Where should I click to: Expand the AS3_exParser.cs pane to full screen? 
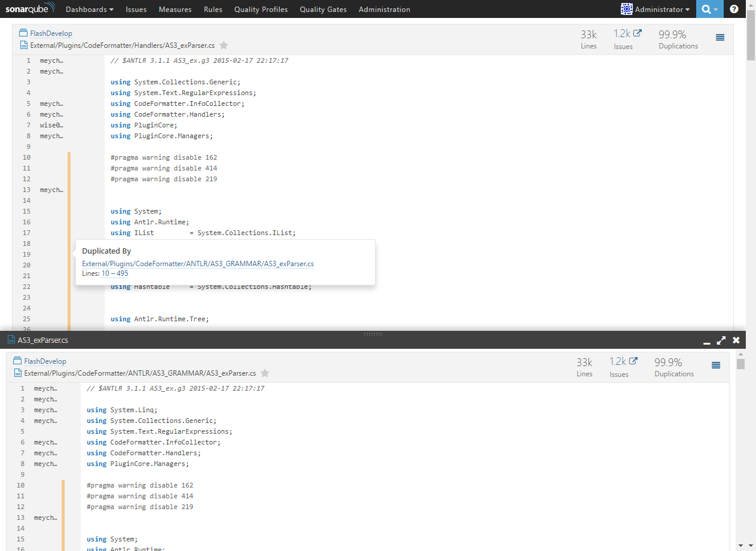click(x=721, y=340)
